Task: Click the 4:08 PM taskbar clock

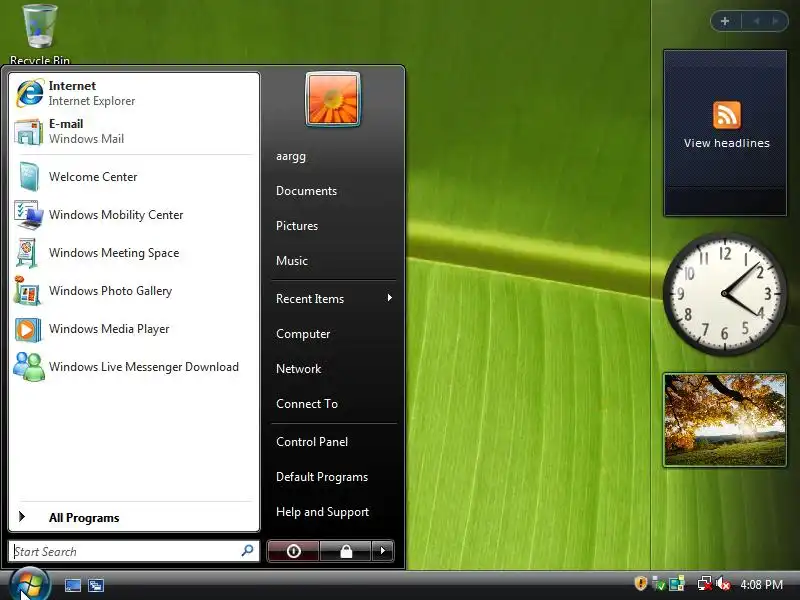Action: pos(761,584)
